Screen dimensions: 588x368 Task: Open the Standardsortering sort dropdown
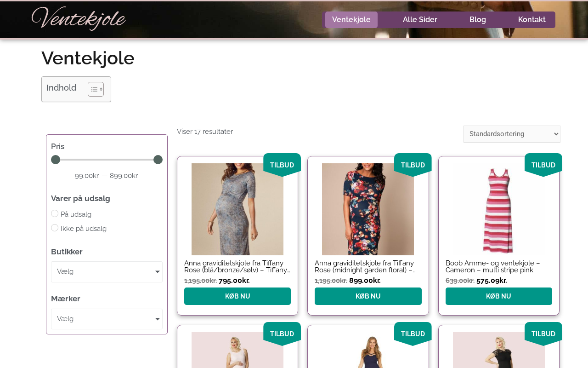click(512, 134)
